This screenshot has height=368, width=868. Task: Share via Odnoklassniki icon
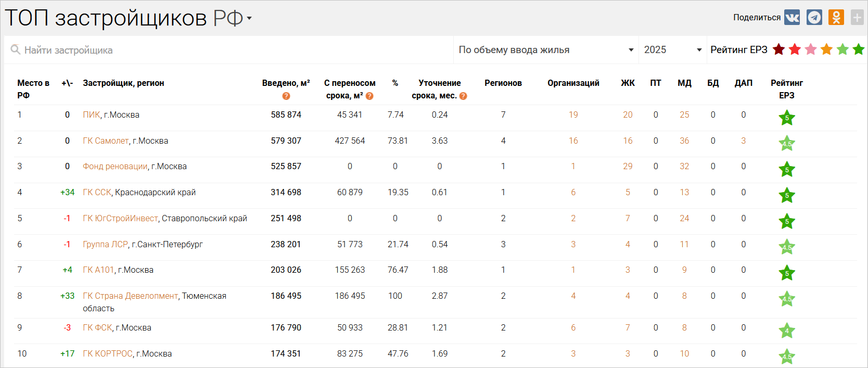836,18
